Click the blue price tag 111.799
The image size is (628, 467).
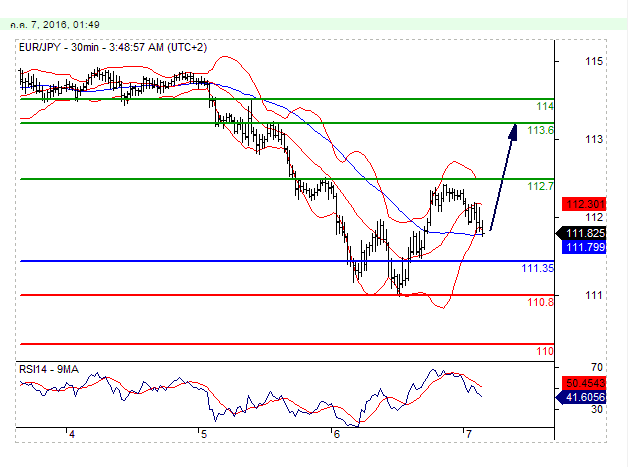point(584,247)
